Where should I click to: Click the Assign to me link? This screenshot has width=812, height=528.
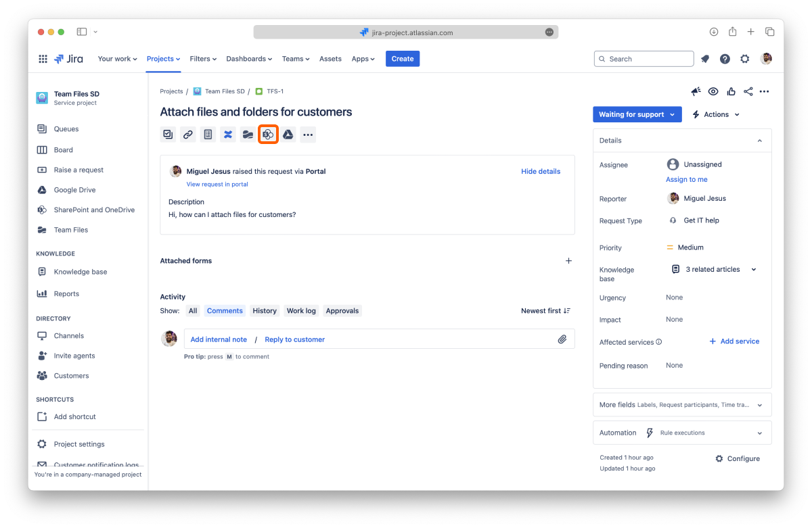(686, 180)
